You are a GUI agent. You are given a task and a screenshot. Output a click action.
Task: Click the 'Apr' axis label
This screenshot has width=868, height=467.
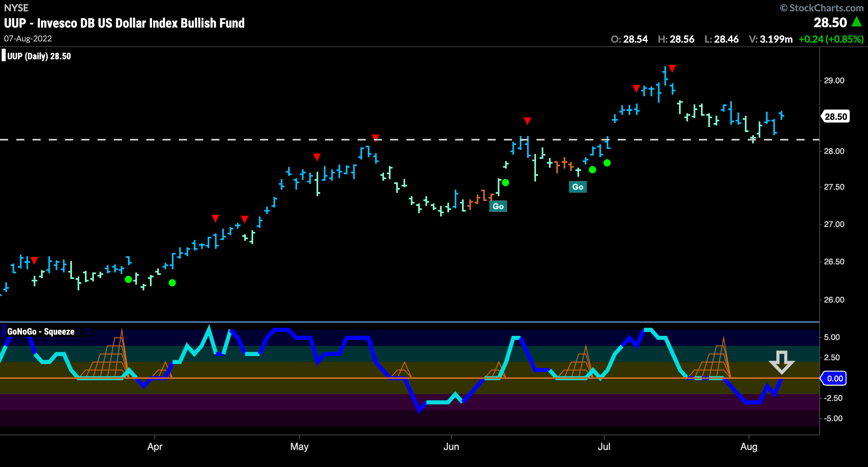pyautogui.click(x=155, y=447)
